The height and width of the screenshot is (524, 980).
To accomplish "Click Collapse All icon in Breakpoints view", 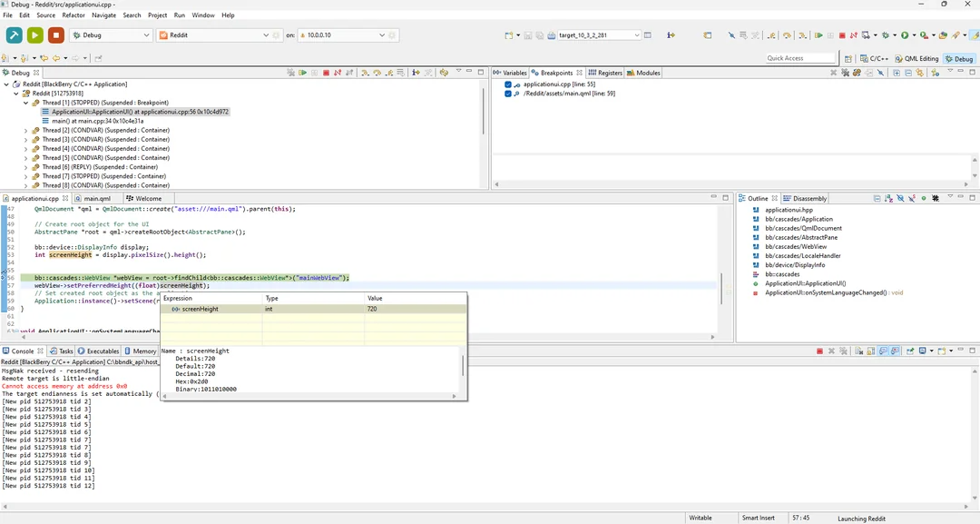I will click(908, 73).
